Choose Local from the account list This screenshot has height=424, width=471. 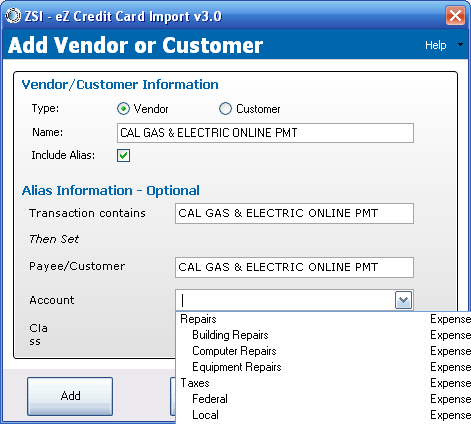point(323,415)
